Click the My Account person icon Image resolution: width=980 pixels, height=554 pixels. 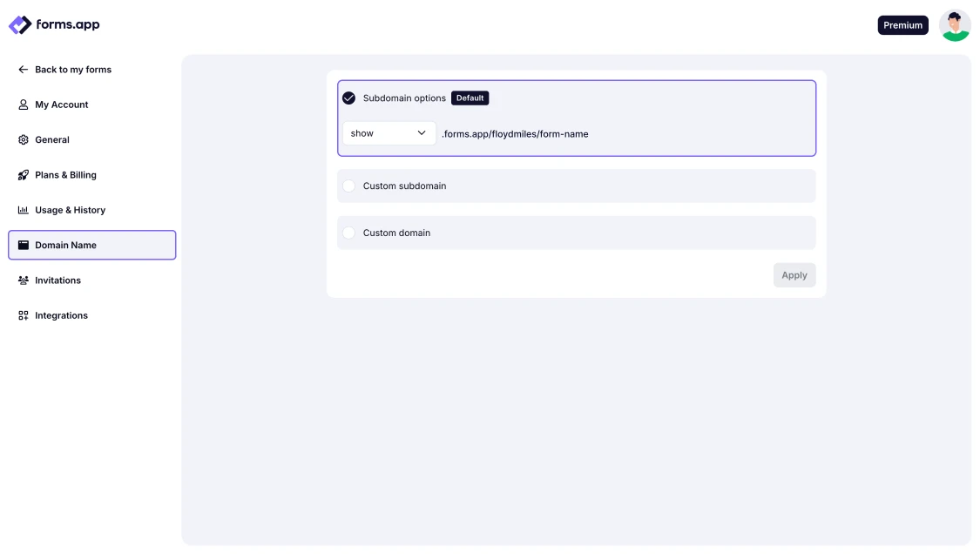click(24, 105)
